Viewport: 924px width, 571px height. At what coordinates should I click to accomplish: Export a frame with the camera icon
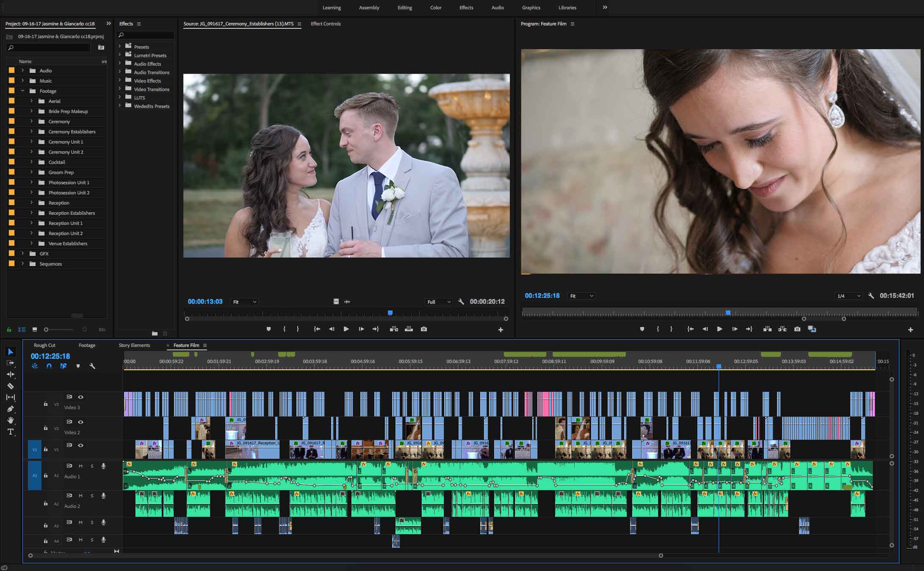pos(797,329)
